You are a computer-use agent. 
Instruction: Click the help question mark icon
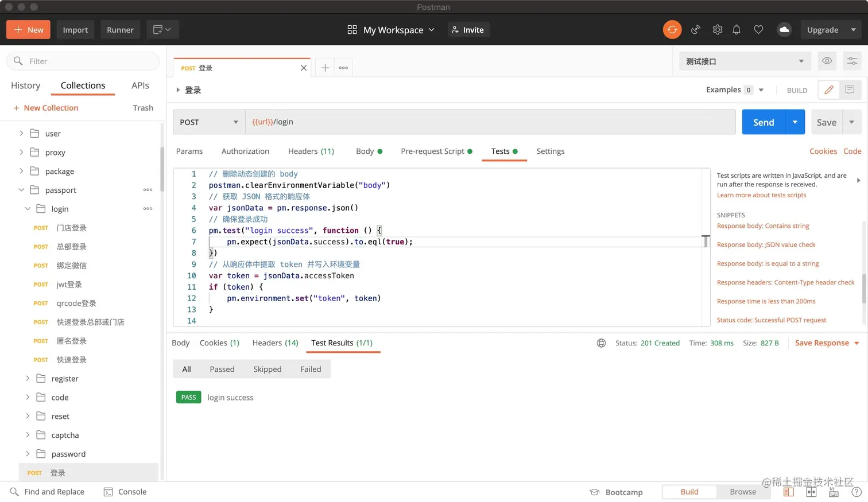coord(857,492)
